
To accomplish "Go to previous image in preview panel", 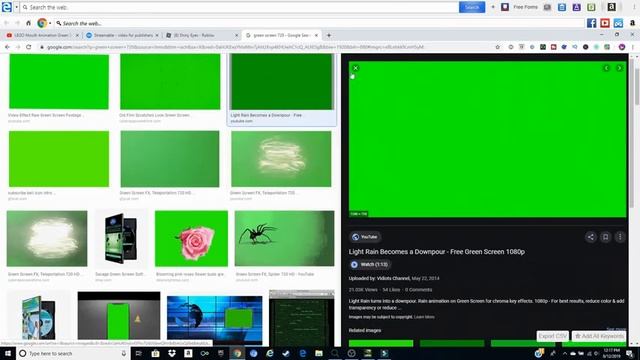I will pyautogui.click(x=606, y=68).
